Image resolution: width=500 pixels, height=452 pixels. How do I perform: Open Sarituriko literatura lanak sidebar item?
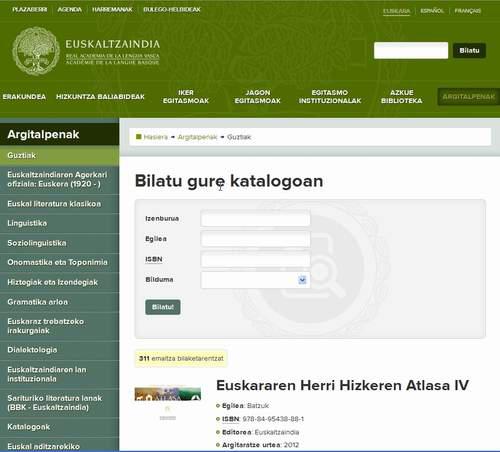pos(59,403)
